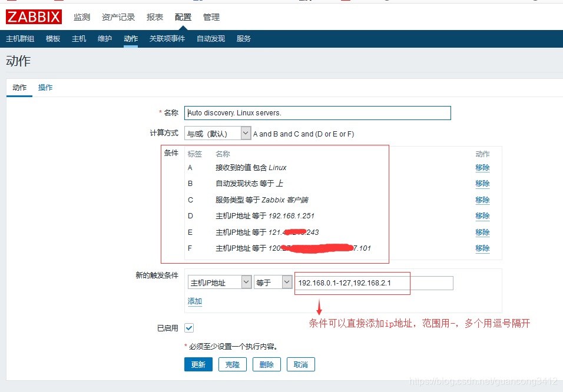Go to 主机 submenu
The image size is (563, 392).
tap(79, 39)
